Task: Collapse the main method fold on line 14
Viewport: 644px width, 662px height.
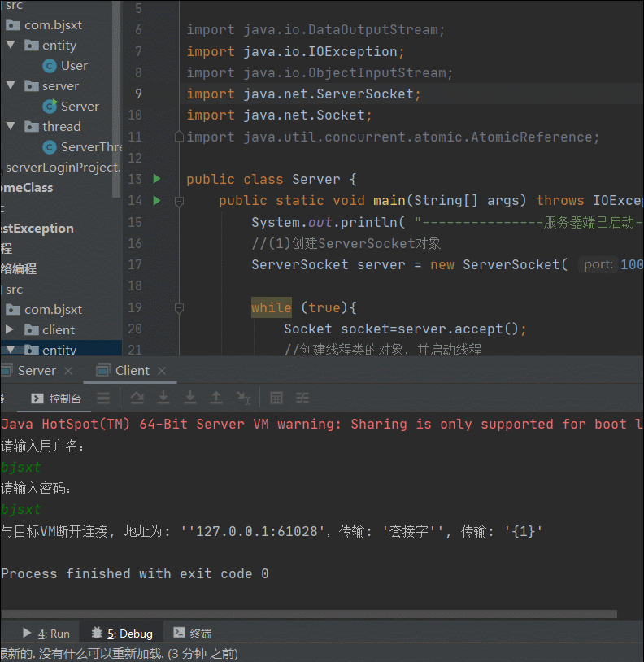Action: [179, 202]
